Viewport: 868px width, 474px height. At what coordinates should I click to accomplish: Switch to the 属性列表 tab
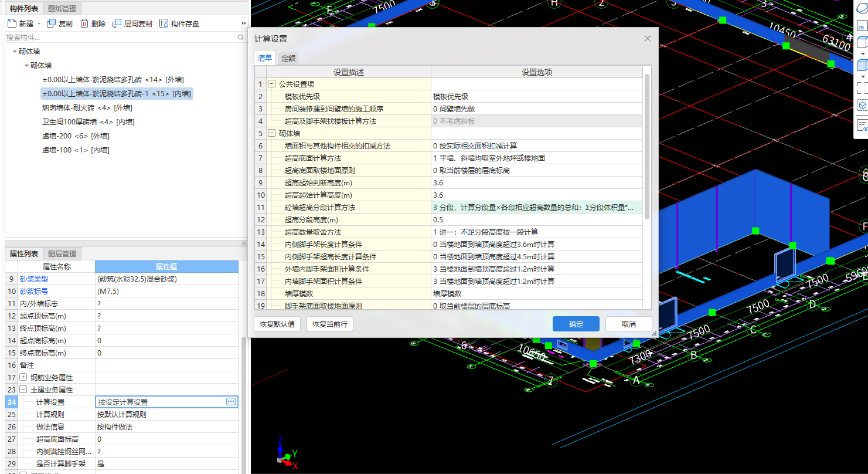(24, 254)
